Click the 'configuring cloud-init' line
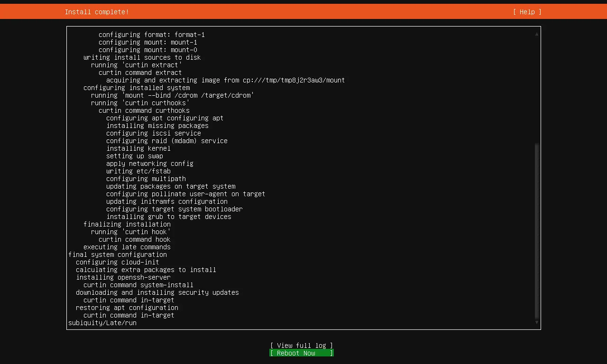 click(118, 262)
